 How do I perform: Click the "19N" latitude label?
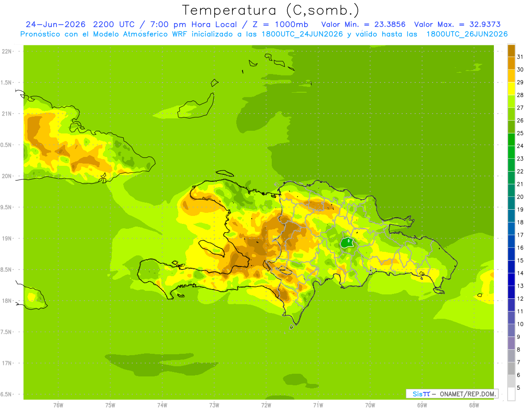click(7, 239)
